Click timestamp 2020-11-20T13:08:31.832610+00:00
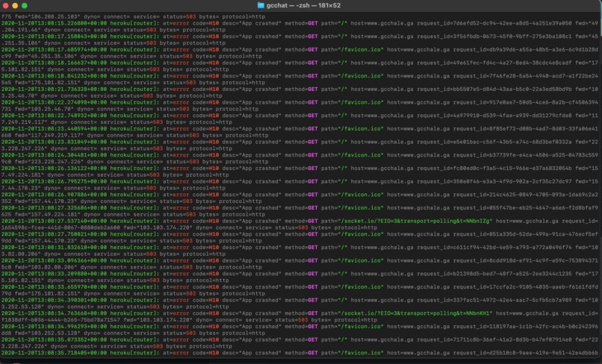Image resolution: width=602 pixels, height=364 pixels. 54,248
